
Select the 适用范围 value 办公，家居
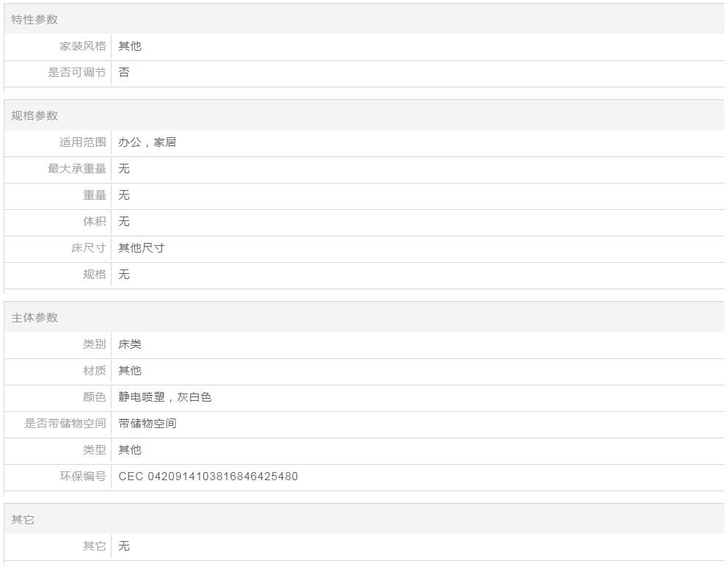tap(148, 142)
